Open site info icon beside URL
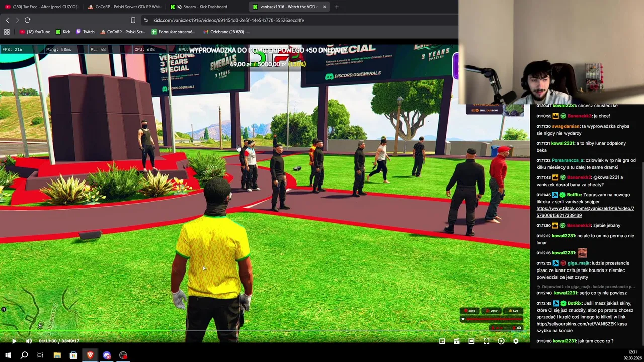Viewport: 644px width, 362px height. (x=146, y=20)
